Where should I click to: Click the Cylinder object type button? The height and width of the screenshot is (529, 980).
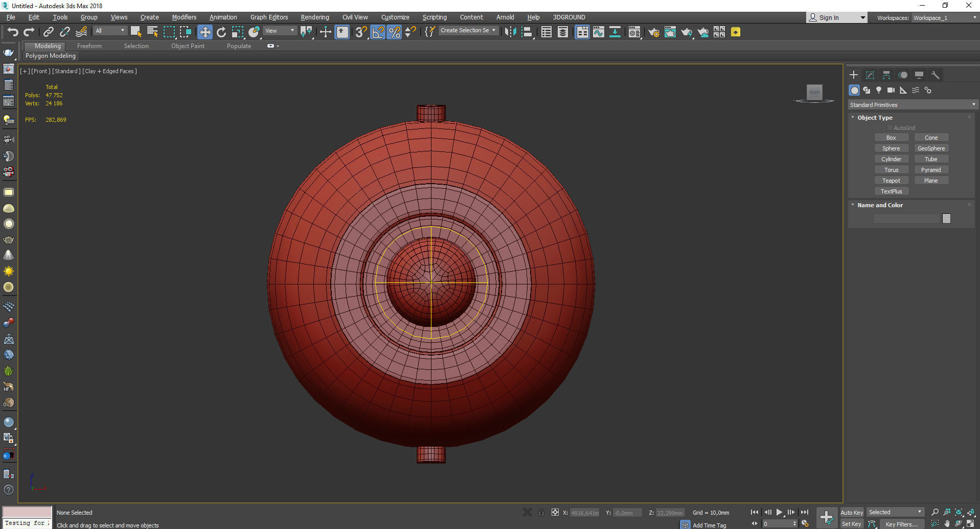pos(891,159)
